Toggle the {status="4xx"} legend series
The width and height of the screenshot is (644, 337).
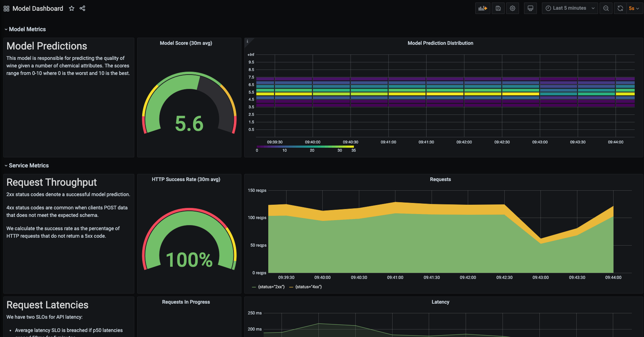[x=309, y=287]
